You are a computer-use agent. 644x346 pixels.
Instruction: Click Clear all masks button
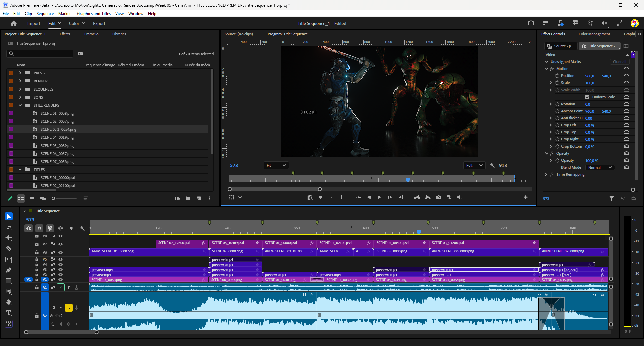620,62
